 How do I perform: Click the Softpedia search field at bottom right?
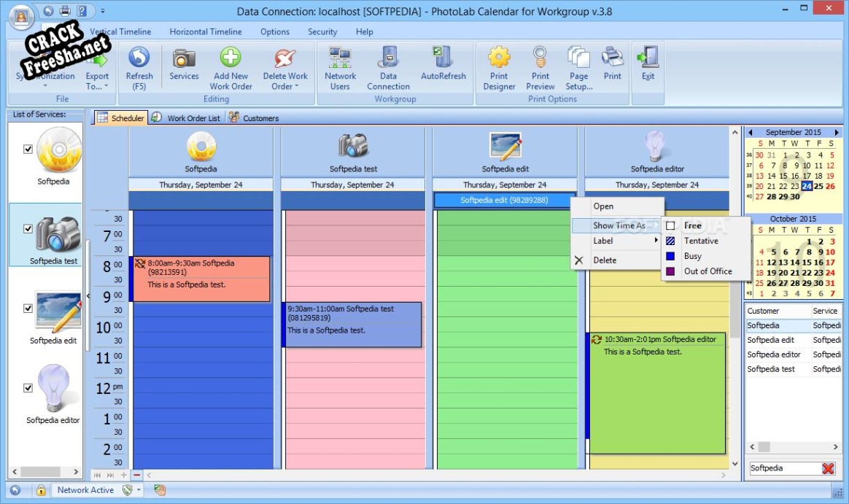click(783, 468)
